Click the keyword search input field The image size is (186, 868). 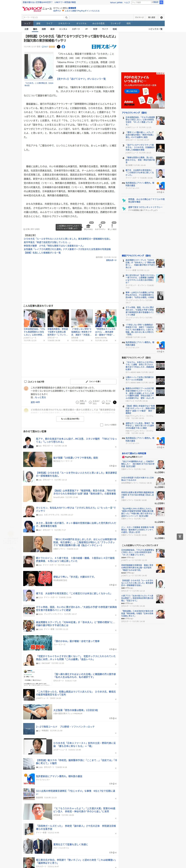pyautogui.click(x=44, y=18)
